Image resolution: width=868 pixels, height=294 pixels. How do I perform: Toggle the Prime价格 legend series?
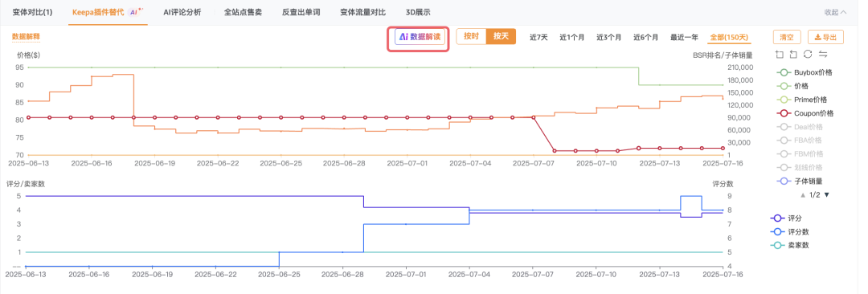[x=801, y=100]
